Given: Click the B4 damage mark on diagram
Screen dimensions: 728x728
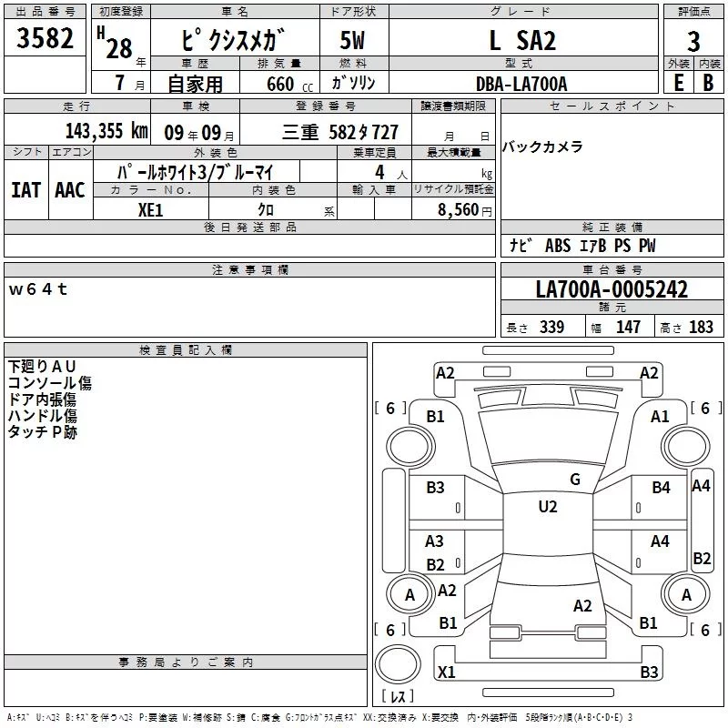Looking at the screenshot, I should click(661, 488).
